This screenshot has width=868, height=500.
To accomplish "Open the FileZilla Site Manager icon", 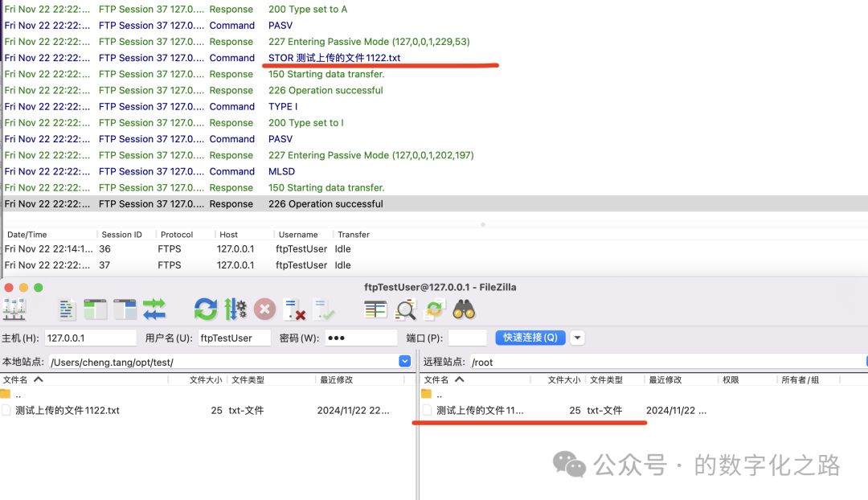I will [14, 309].
